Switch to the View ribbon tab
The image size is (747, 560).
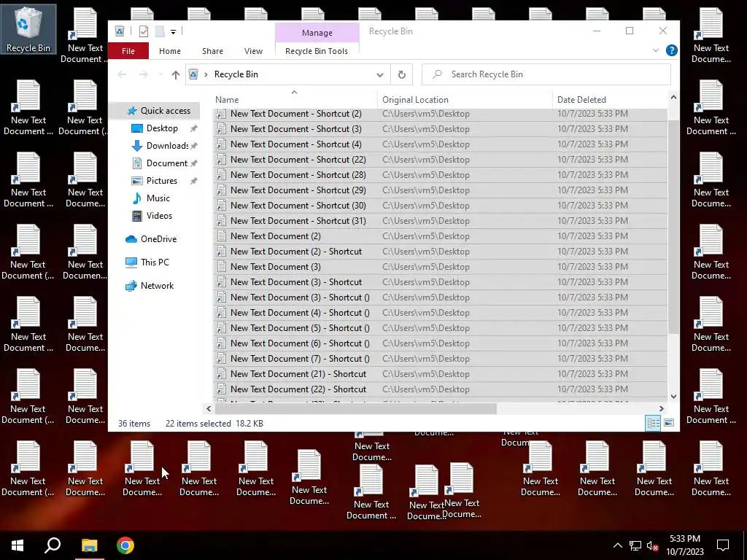coord(253,51)
